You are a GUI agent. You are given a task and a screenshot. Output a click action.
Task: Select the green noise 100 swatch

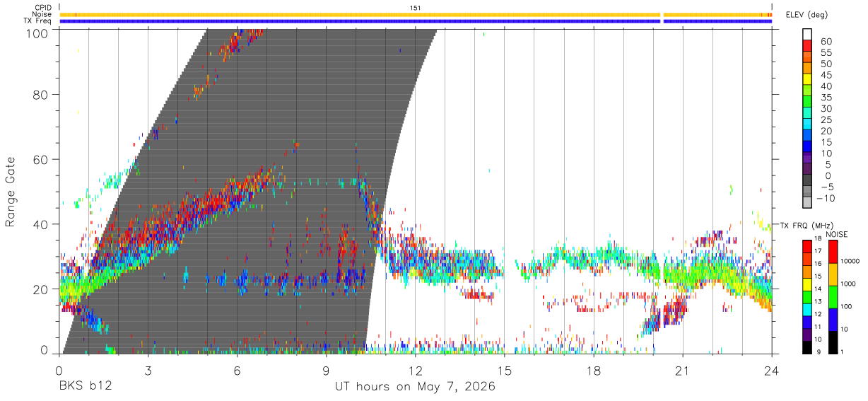click(x=832, y=297)
